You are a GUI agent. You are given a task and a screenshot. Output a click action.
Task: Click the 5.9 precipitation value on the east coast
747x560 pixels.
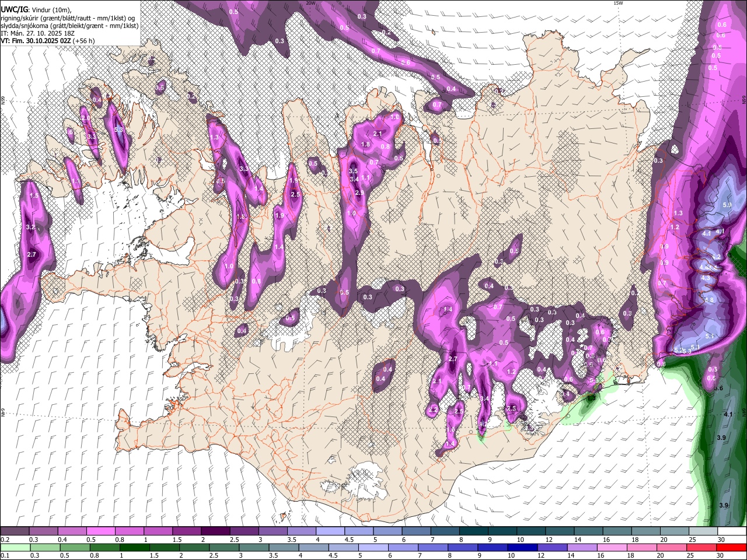point(727,205)
